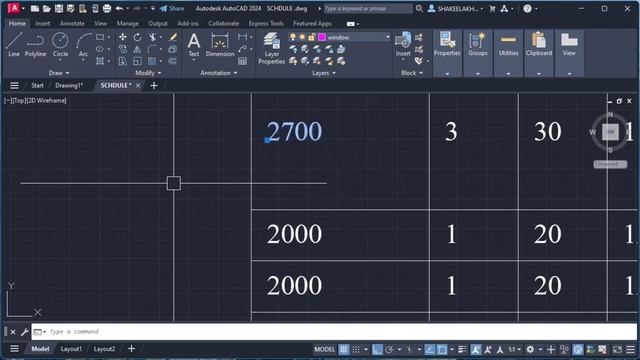Click Undo in quick access toolbar
Viewport: 640px width, 360px height.
(119, 9)
